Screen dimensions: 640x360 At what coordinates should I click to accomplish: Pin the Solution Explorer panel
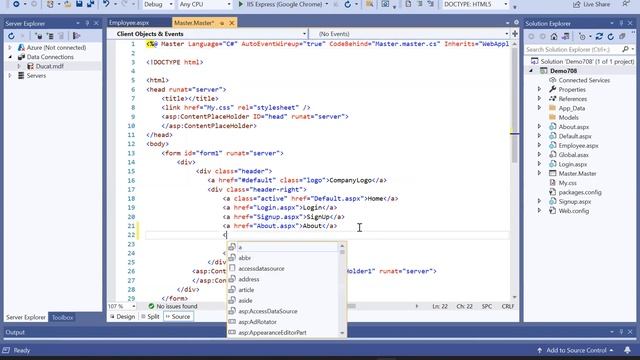[621, 23]
